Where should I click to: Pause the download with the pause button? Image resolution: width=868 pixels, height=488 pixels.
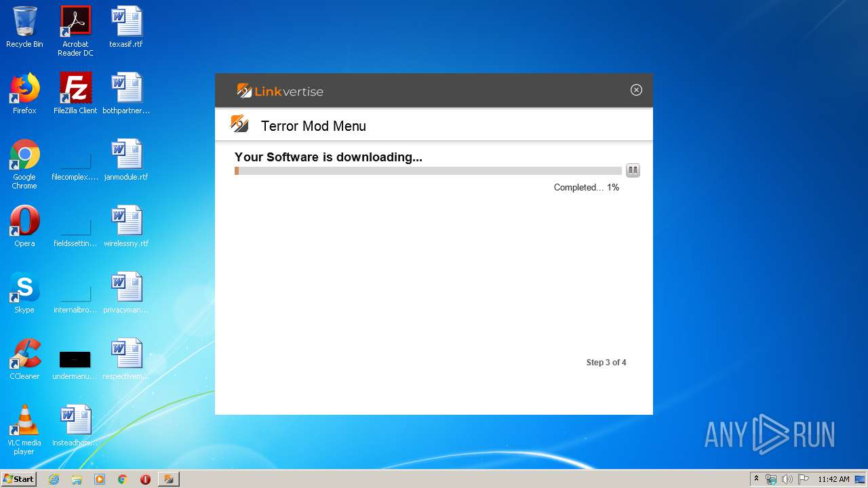633,170
